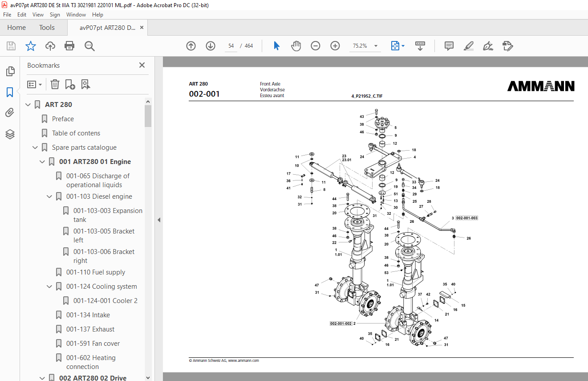The image size is (588, 381).
Task: Open Table of contens bookmark
Action: point(76,133)
